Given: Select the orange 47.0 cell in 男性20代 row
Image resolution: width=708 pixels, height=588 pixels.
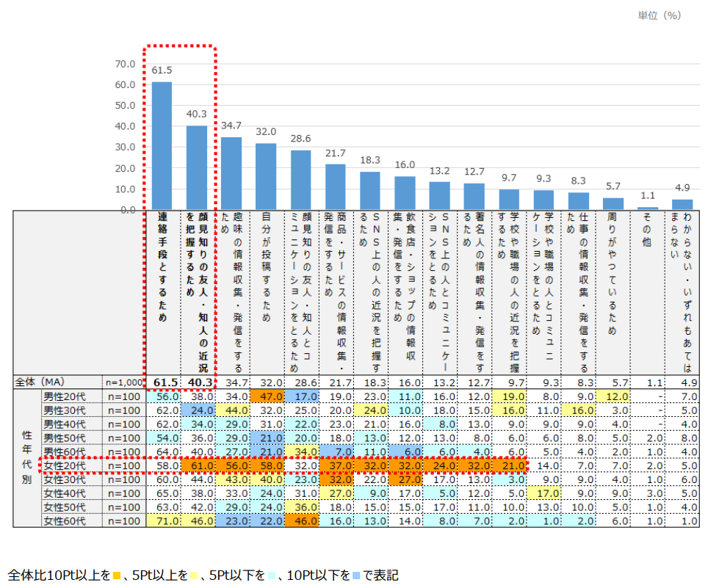Looking at the screenshot, I should click(x=266, y=394).
